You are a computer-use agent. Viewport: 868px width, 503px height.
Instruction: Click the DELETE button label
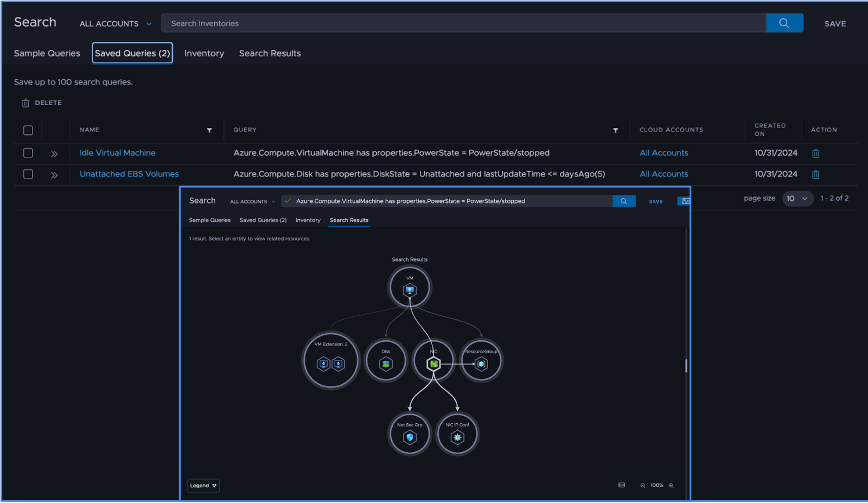(48, 103)
